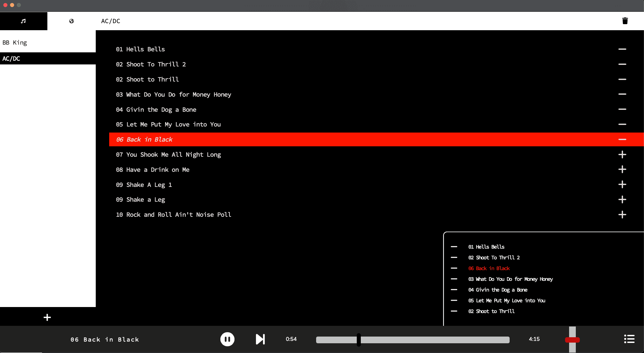Image resolution: width=644 pixels, height=353 pixels.
Task: Toggle the queue list panel
Action: 629,339
